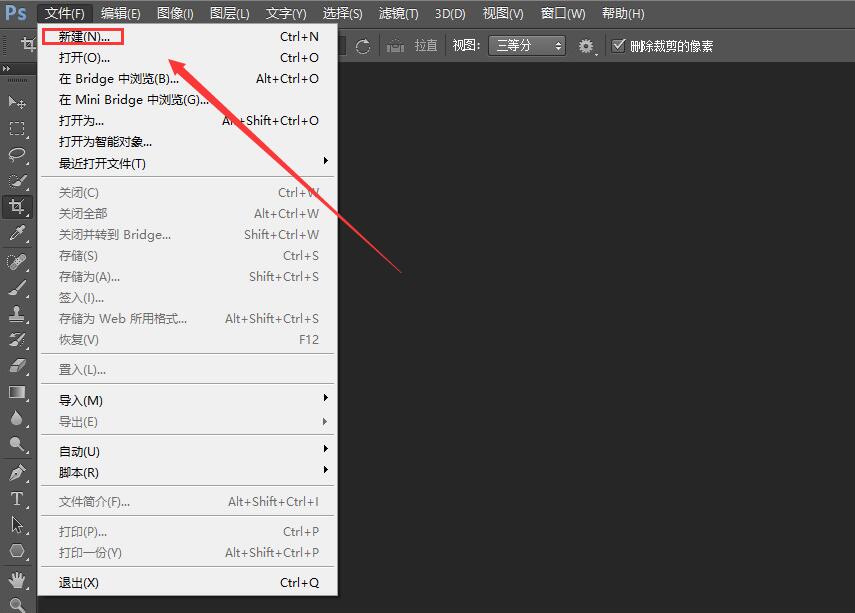This screenshot has height=613, width=855.
Task: Open the 滤镜(T) menu
Action: 399,13
